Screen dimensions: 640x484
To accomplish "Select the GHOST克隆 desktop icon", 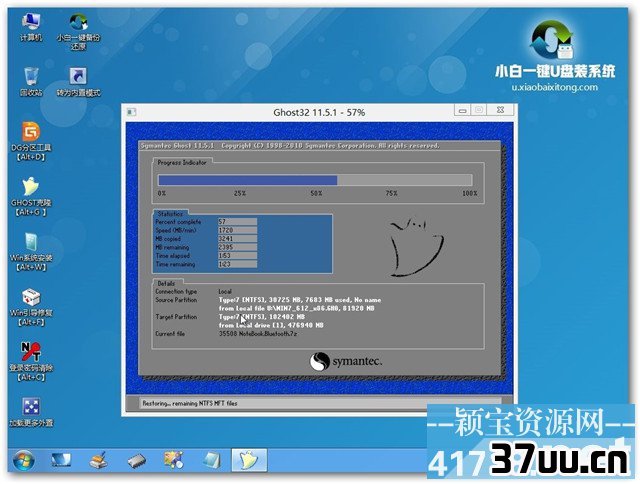I will tap(31, 197).
